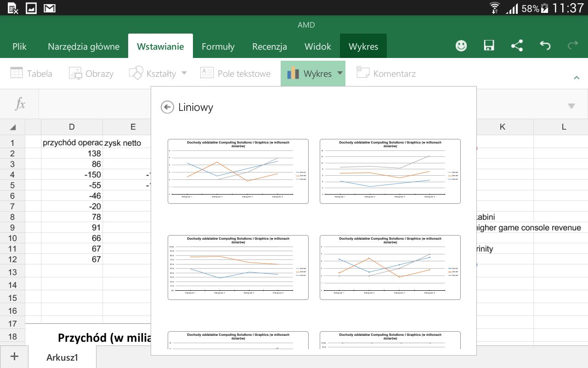Select row 15 header
Screen dimensions: 588x368
point(12,298)
